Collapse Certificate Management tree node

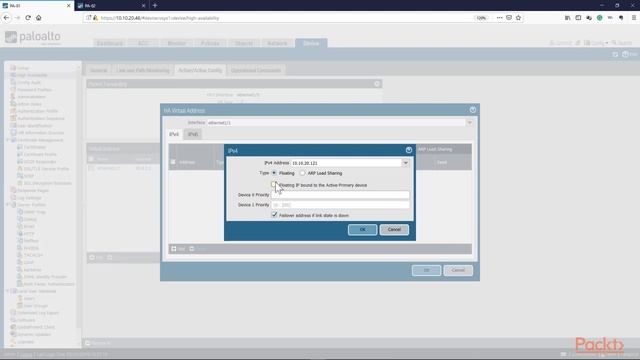[7, 140]
